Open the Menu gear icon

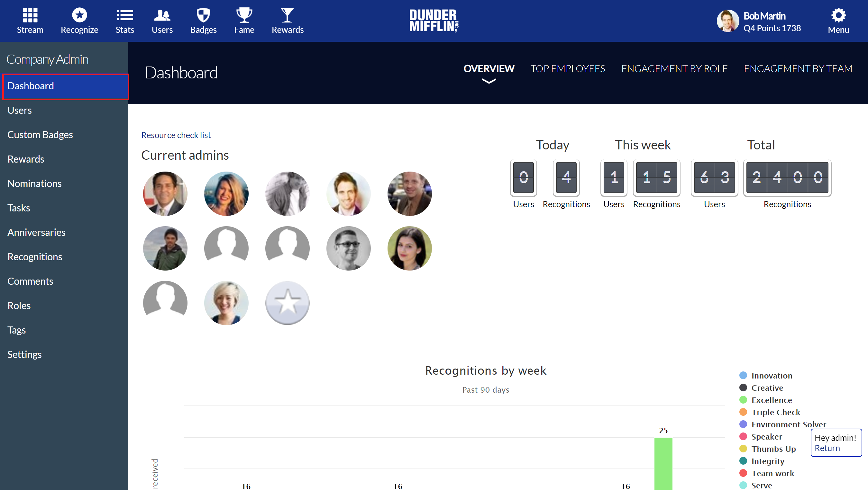coord(838,15)
